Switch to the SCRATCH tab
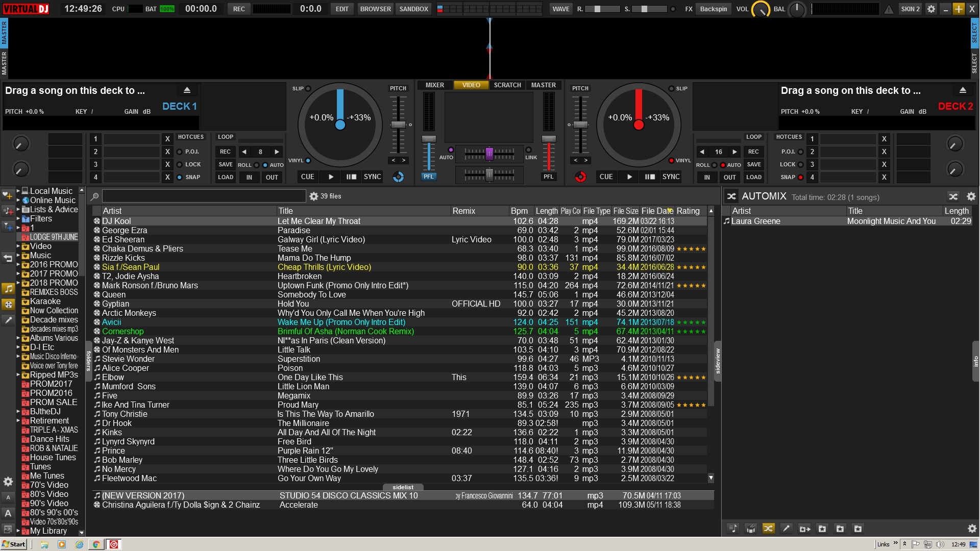 pos(507,85)
